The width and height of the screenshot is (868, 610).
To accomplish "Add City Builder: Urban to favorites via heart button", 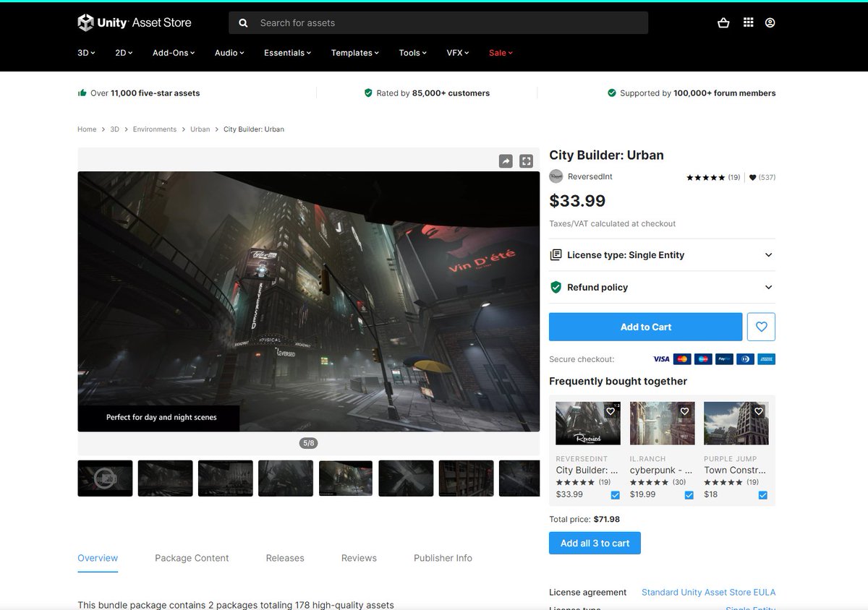I will click(x=761, y=327).
